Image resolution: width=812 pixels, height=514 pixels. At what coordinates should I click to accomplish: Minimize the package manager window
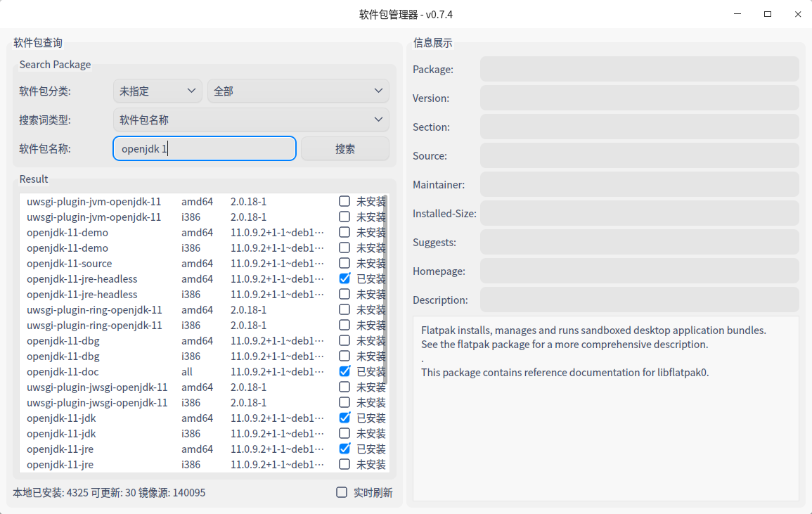coord(737,14)
